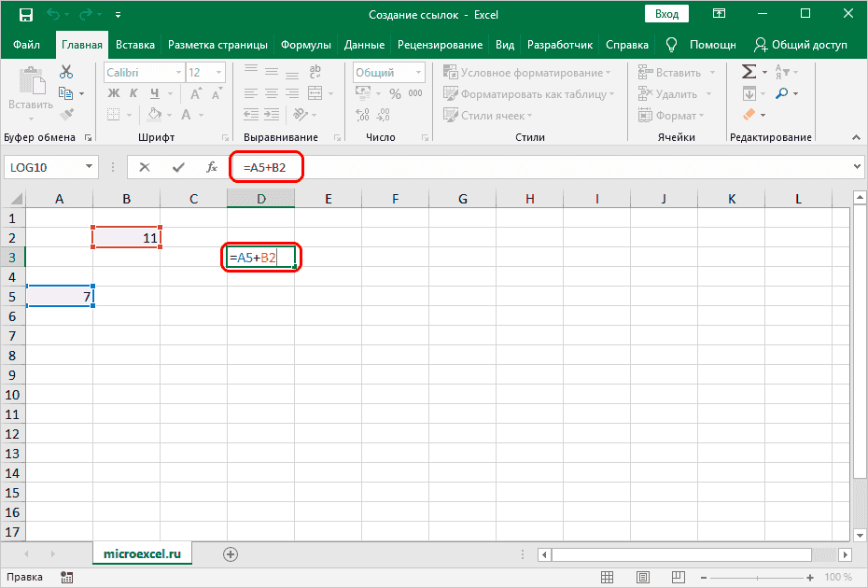Image resolution: width=868 pixels, height=588 pixels.
Task: Add a new sheet with plus icon
Action: 230,553
